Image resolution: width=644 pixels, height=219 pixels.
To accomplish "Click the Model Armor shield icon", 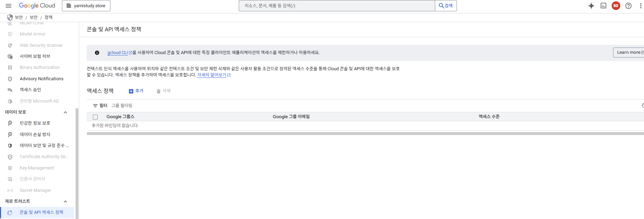I will (10, 34).
